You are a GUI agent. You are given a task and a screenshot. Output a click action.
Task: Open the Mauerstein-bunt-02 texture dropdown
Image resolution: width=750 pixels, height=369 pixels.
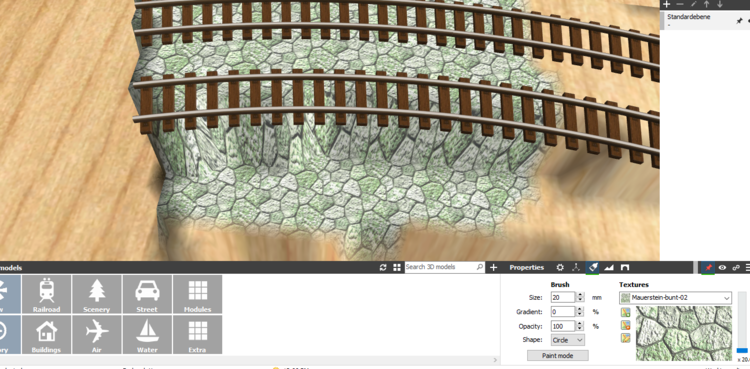(x=675, y=298)
